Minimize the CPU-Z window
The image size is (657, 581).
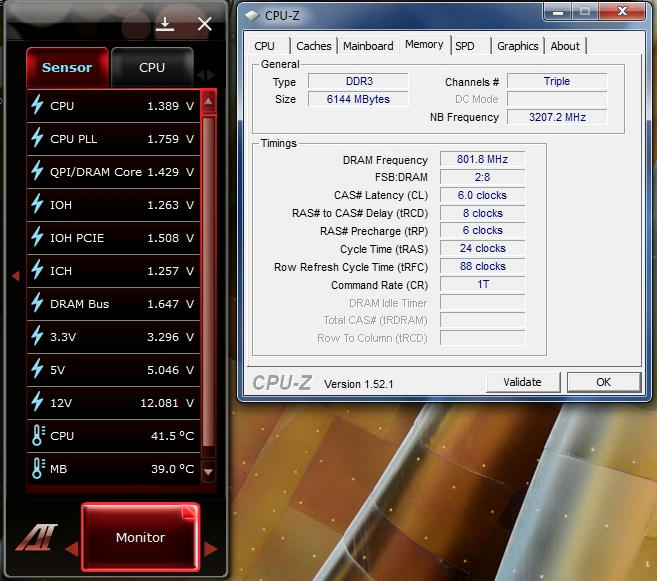[558, 12]
